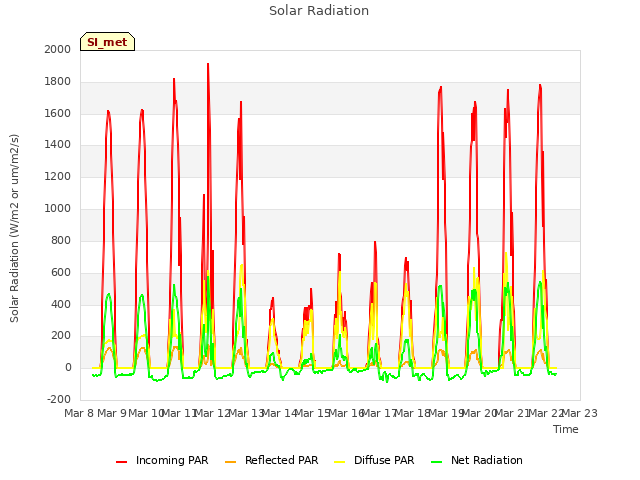Click the 600 y-axis tick label
Image resolution: width=640 pixels, height=480 pixels.
click(61, 272)
